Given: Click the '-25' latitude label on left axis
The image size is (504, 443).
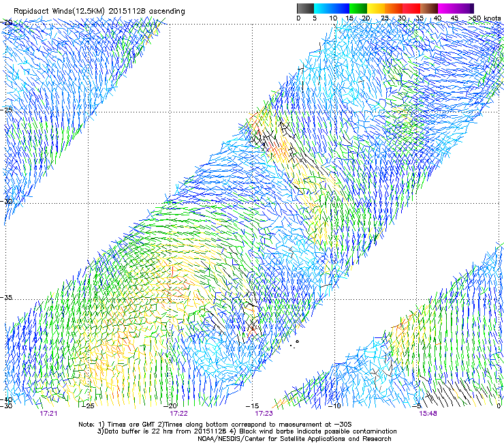Looking at the screenshot, I should click(x=6, y=110).
